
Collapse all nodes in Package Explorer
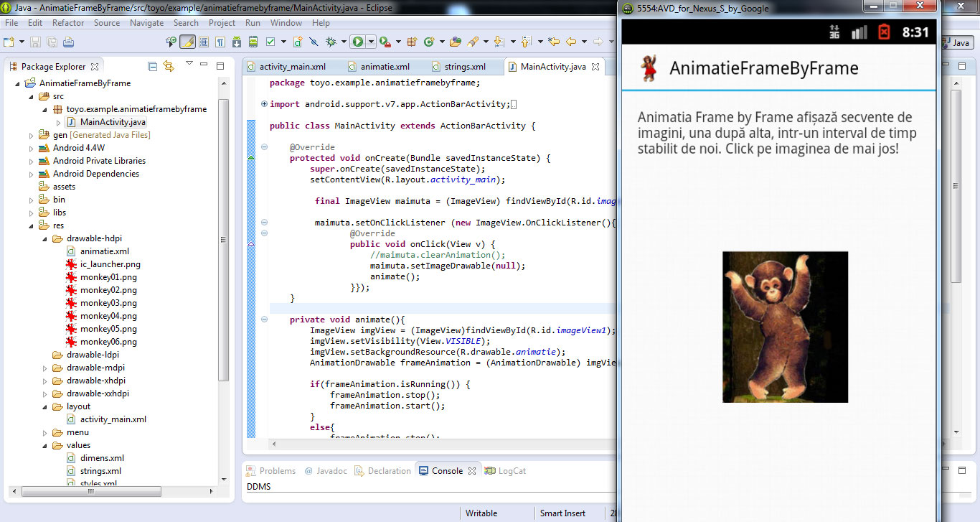click(x=152, y=66)
